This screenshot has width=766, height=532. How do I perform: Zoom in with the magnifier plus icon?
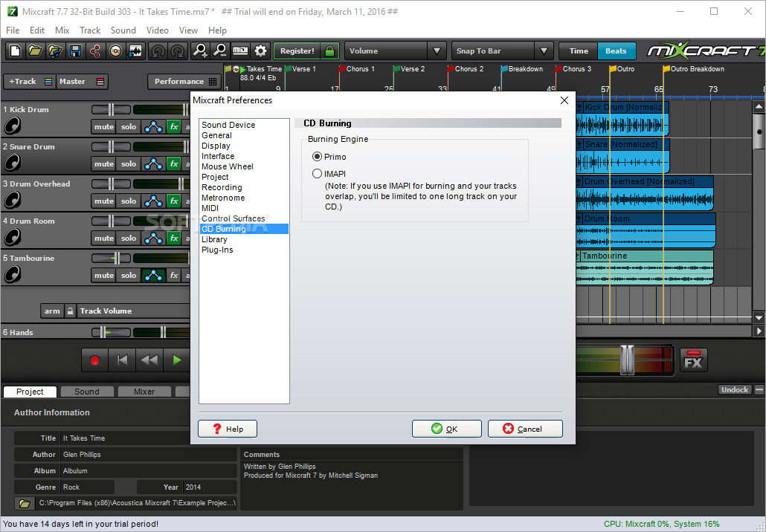200,51
